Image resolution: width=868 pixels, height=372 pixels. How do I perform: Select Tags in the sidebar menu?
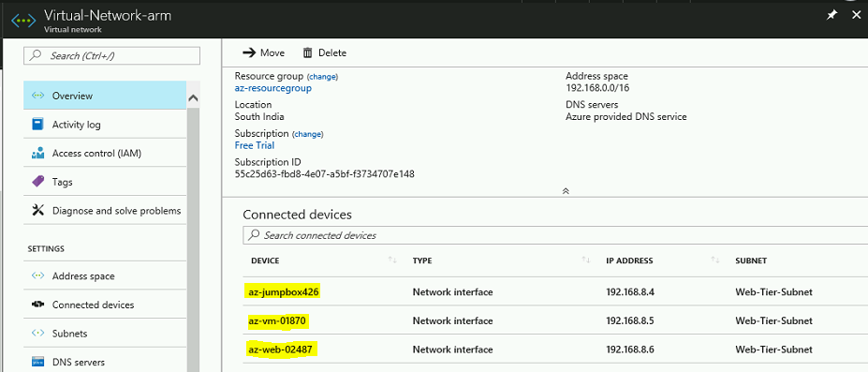(105, 182)
